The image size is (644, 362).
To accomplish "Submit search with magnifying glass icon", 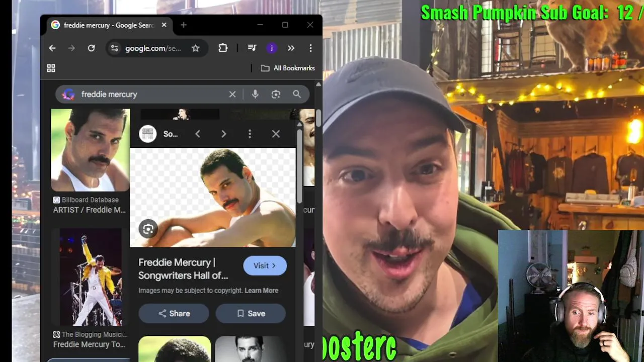I will point(297,94).
